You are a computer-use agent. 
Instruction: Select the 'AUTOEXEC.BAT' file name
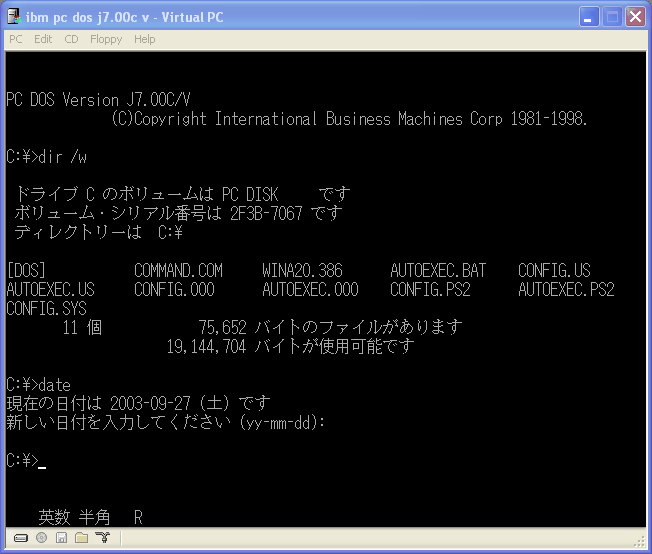(x=438, y=270)
